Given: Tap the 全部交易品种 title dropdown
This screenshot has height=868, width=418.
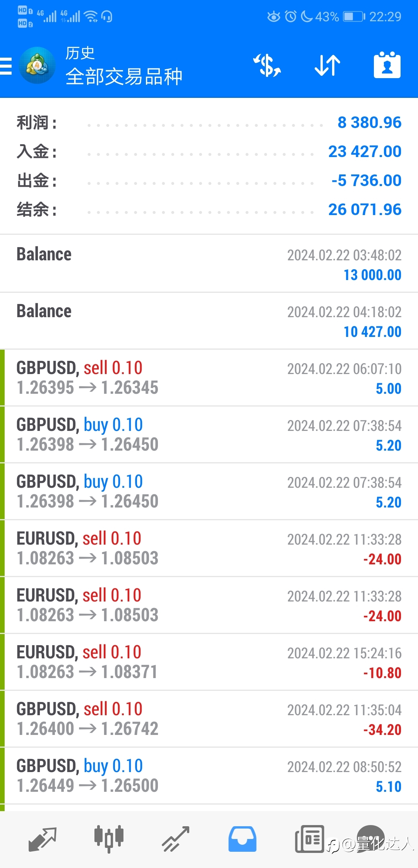Looking at the screenshot, I should (124, 76).
